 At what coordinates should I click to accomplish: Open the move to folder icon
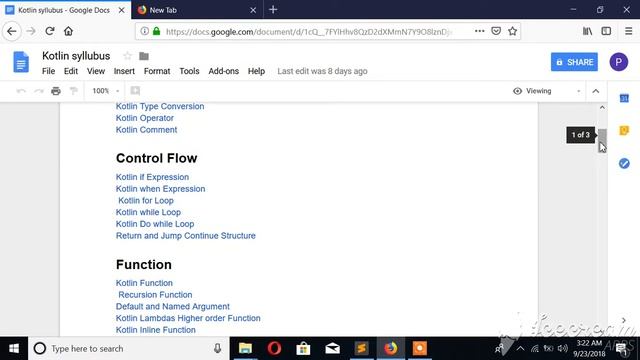point(144,56)
